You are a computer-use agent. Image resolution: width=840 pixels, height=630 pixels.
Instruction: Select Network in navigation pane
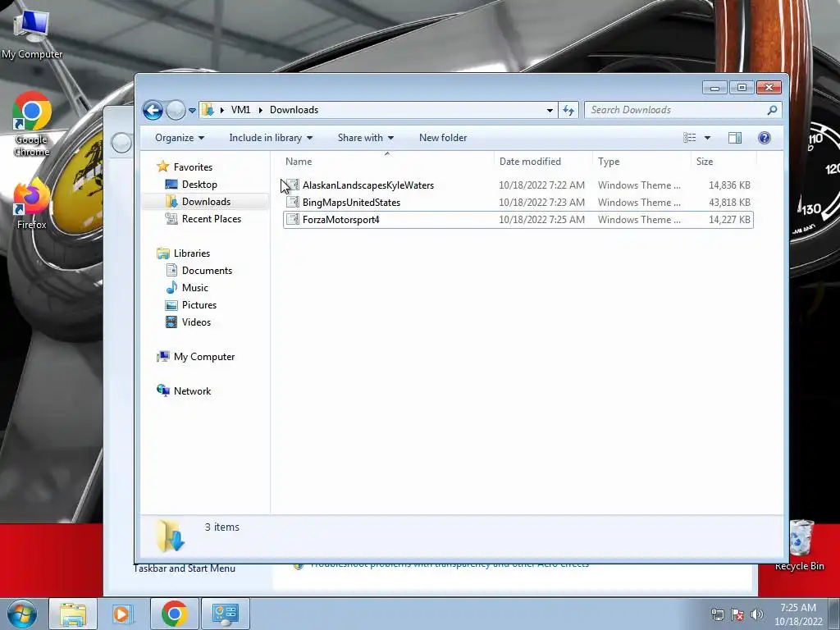[x=192, y=391]
